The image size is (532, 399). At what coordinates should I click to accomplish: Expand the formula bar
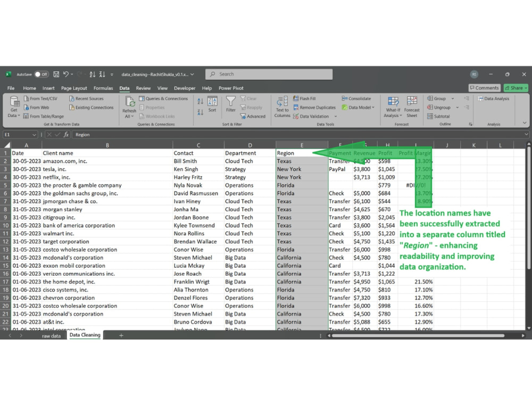(526, 135)
